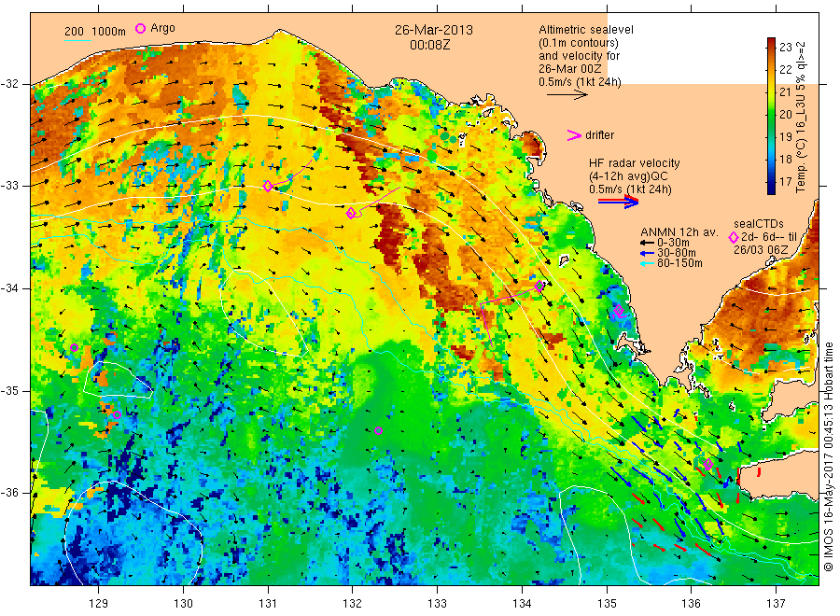This screenshot has width=840, height=616.
Task: Click the Argo float circle near 132.3E 35.4S
Action: 378,430
